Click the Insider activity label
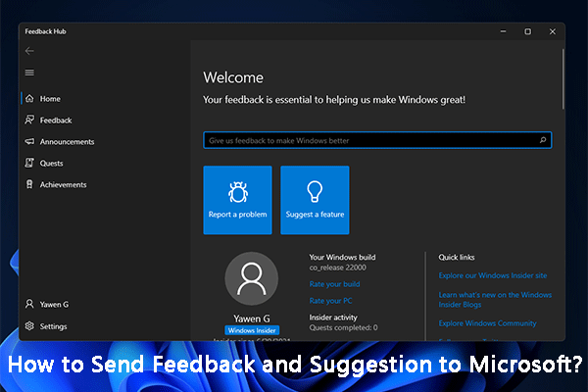 click(x=333, y=318)
